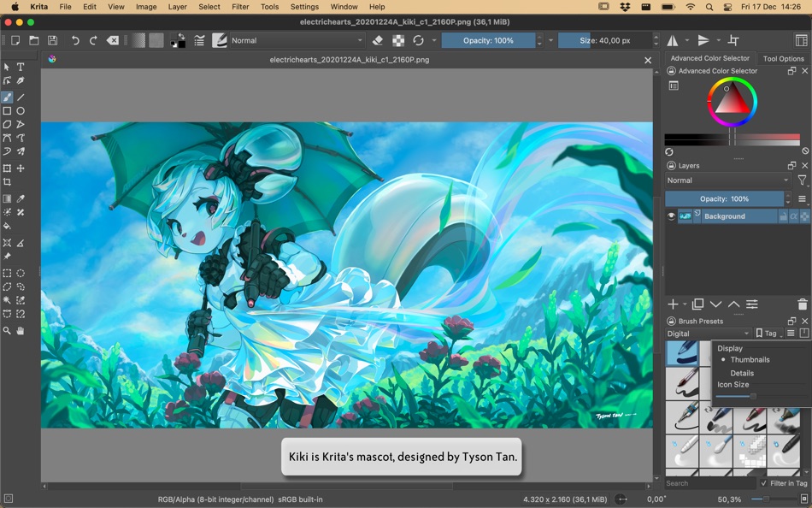Move layer up with arrow button
Viewport: 812px width, 508px height.
[734, 304]
